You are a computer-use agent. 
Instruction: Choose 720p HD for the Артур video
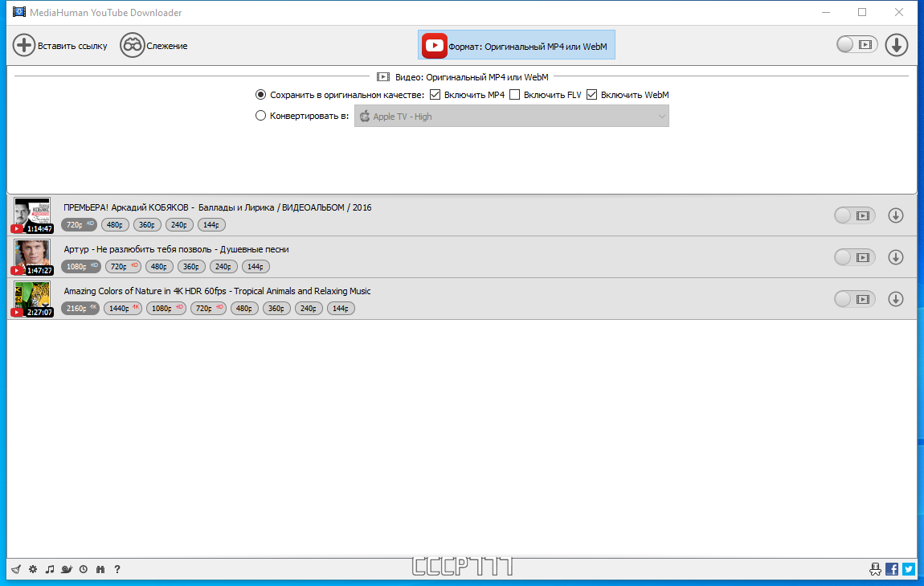coord(123,266)
